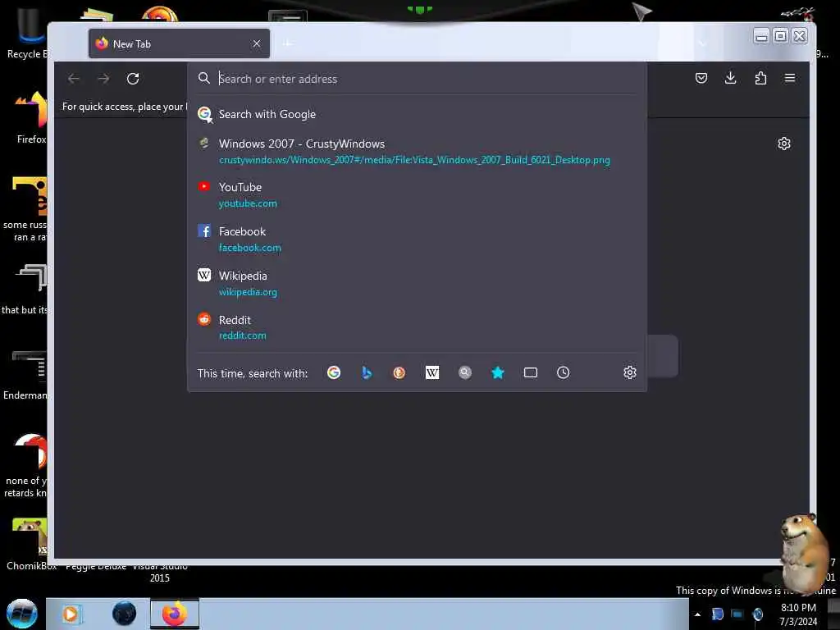Open the Reddit suggestion
The width and height of the screenshot is (840, 630).
point(417,327)
